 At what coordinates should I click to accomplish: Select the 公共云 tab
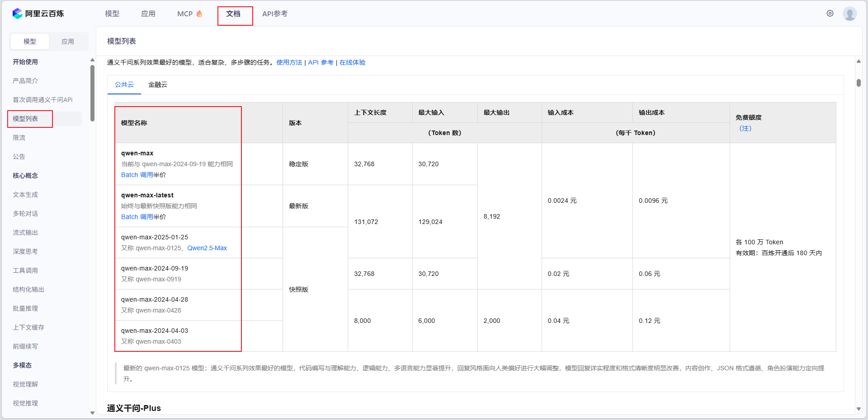pos(124,84)
